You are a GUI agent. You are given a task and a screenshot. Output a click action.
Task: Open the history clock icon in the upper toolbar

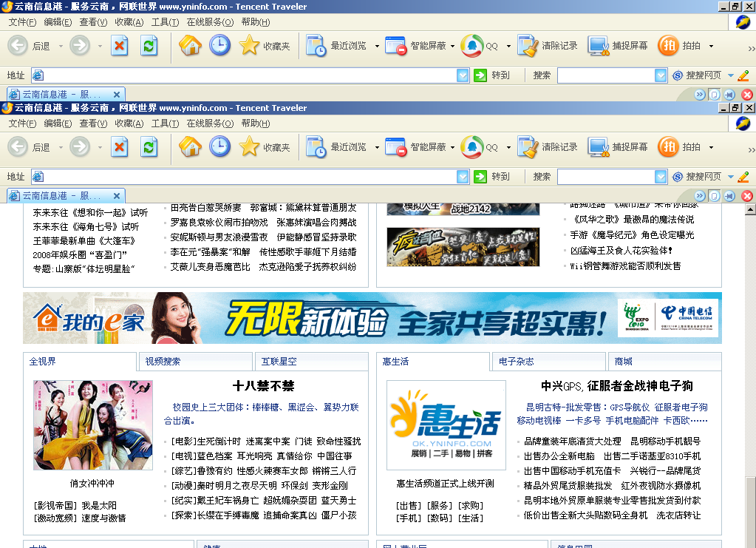[x=219, y=46]
